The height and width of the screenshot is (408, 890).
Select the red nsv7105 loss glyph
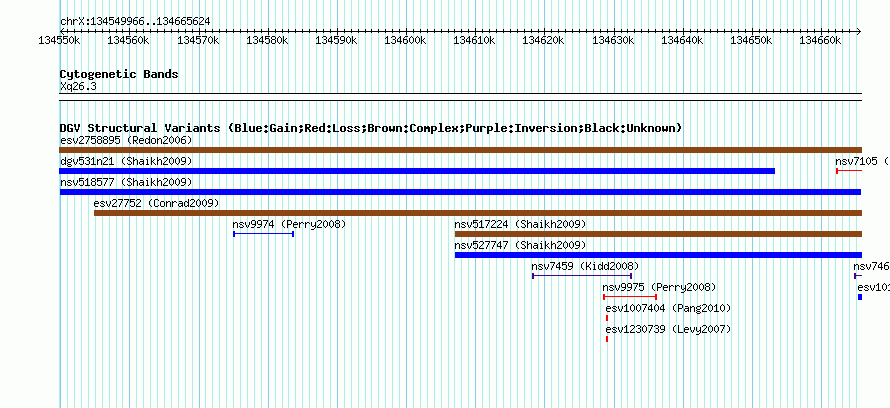[x=849, y=171]
